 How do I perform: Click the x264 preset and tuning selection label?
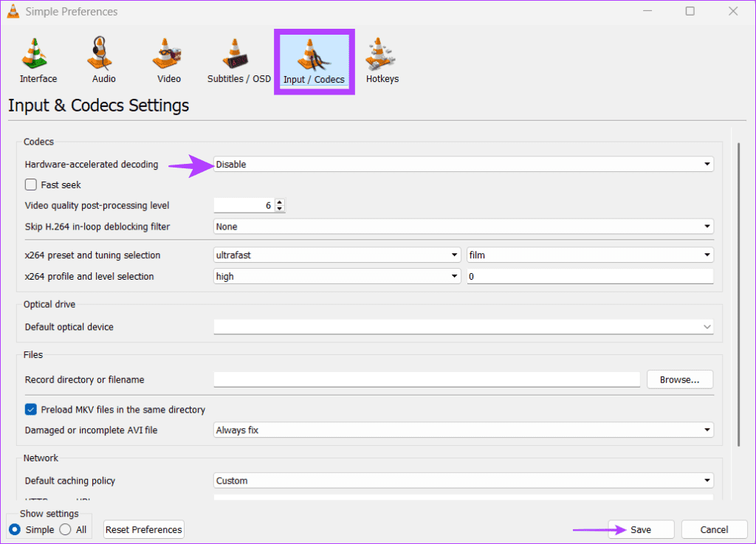point(92,255)
